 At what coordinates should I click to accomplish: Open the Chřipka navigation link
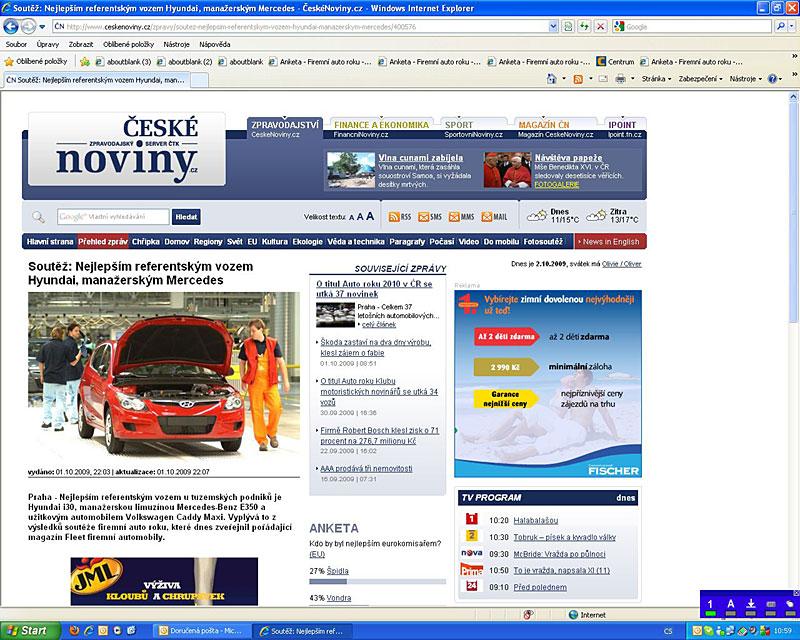tap(145, 242)
